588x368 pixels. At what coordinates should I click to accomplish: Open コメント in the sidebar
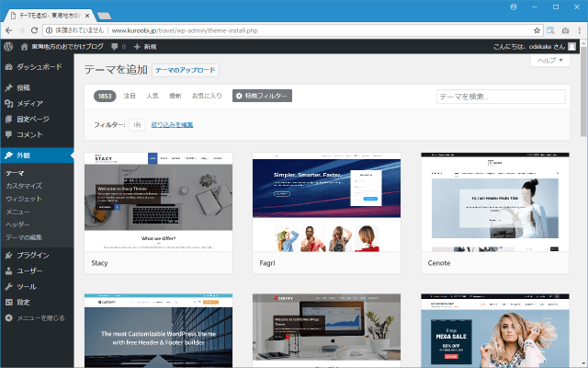(x=37, y=134)
